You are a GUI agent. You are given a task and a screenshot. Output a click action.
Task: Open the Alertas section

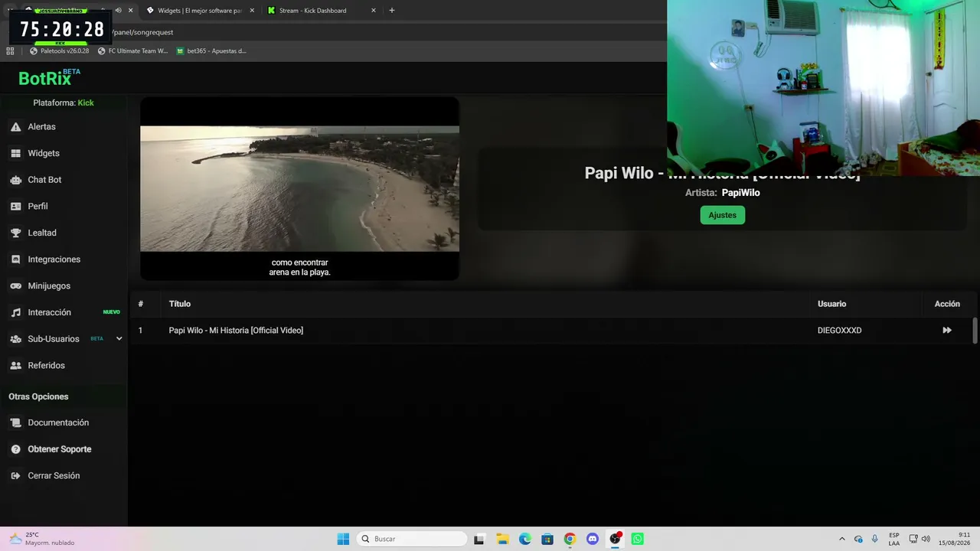click(42, 127)
